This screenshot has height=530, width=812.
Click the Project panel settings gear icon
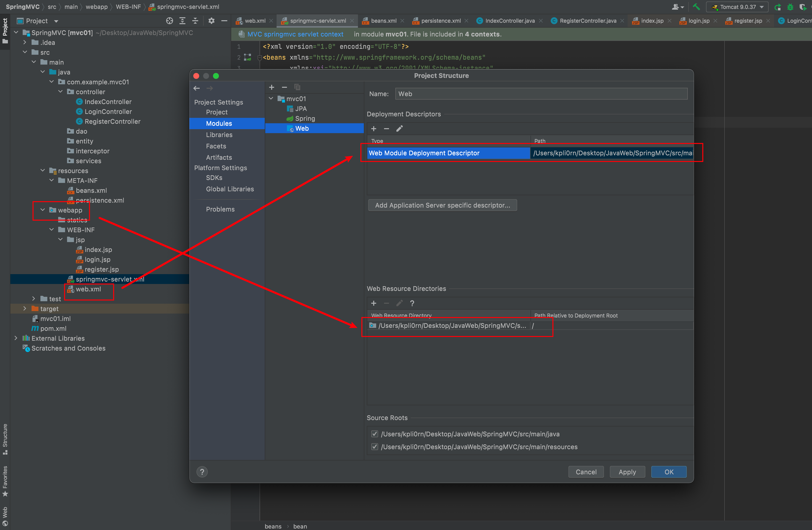[x=211, y=21]
